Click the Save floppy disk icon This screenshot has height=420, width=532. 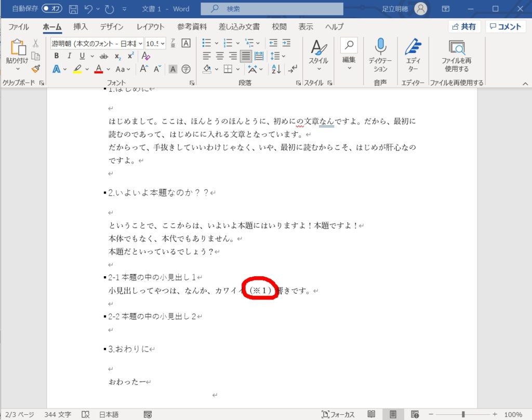click(x=73, y=9)
